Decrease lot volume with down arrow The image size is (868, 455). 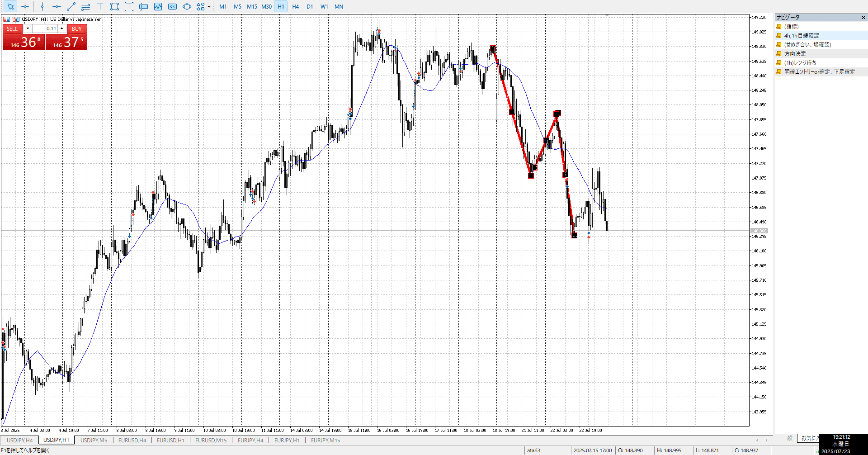pos(28,28)
